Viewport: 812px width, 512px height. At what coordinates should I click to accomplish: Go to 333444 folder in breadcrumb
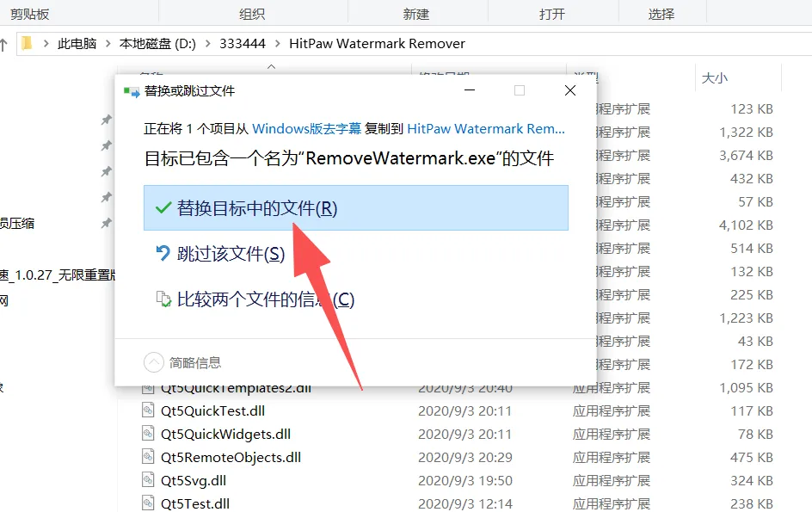click(x=243, y=44)
